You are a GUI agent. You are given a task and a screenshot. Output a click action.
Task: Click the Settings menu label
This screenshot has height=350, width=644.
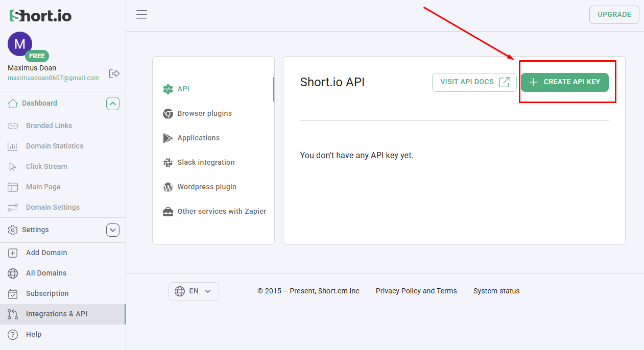pos(35,230)
